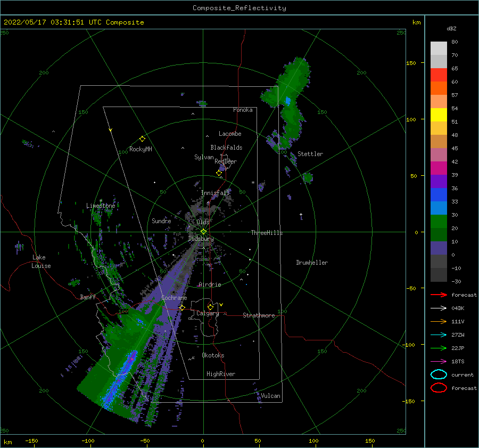Click the yellow diamond marker below RedDeer
The image size is (479, 448).
click(x=219, y=173)
